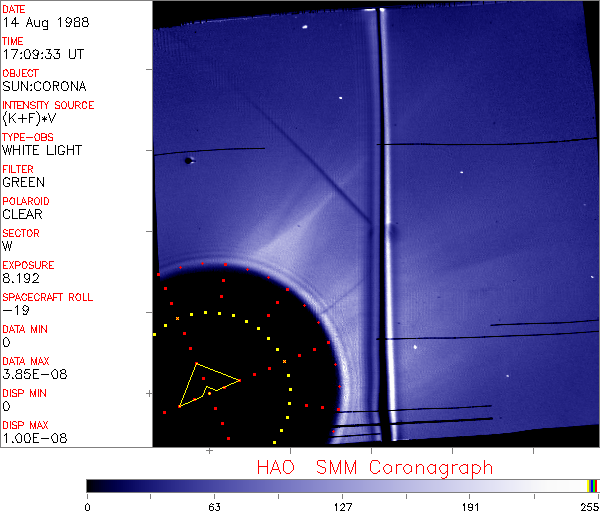The image size is (600, 512).
Task: Select the SPACECRAFT ROLL label
Action: point(47,297)
